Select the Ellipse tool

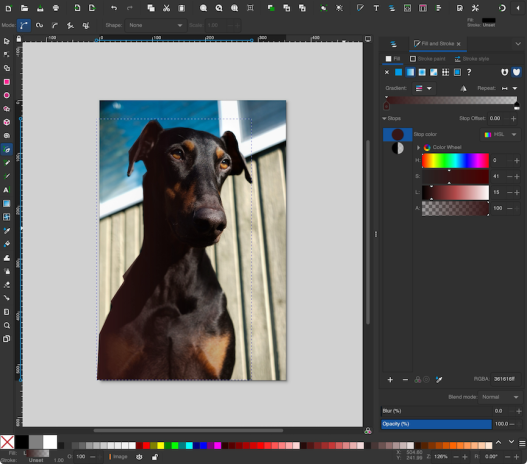[x=6, y=95]
